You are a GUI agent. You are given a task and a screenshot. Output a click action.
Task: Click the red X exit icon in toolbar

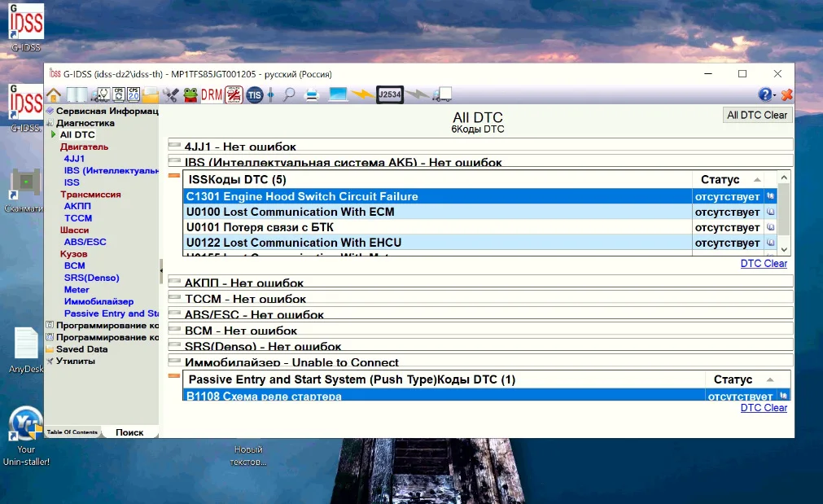(x=786, y=95)
